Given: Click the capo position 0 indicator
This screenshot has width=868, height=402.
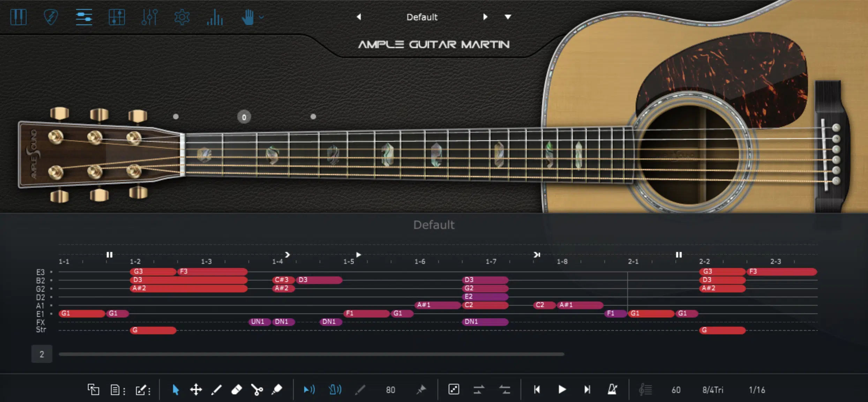Looking at the screenshot, I should [x=244, y=117].
